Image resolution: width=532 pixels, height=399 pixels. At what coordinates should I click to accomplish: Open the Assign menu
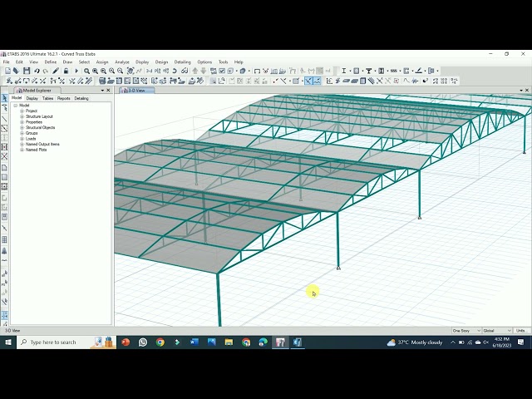tap(102, 62)
